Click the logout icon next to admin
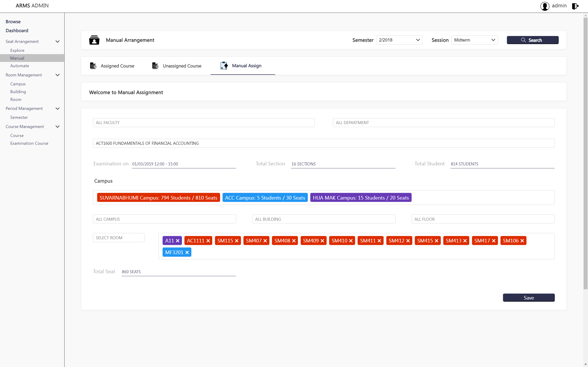 click(x=575, y=6)
